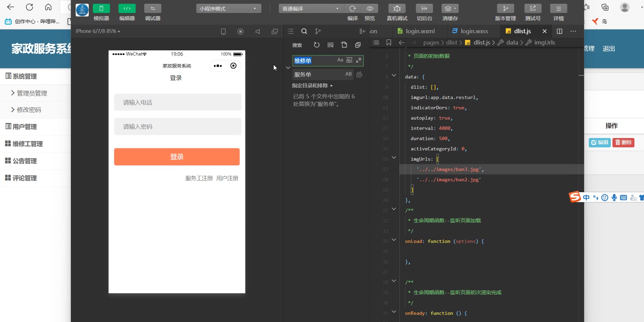Toggle regular expression search option

pyautogui.click(x=359, y=60)
